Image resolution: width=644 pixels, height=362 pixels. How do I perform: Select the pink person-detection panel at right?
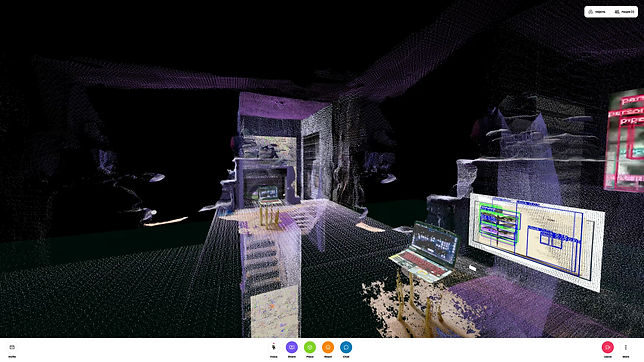(624, 141)
